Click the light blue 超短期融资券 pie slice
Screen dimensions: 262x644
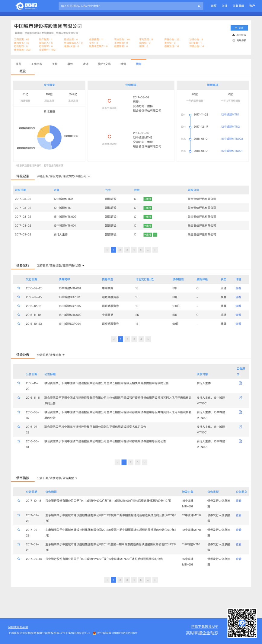pos(44,144)
